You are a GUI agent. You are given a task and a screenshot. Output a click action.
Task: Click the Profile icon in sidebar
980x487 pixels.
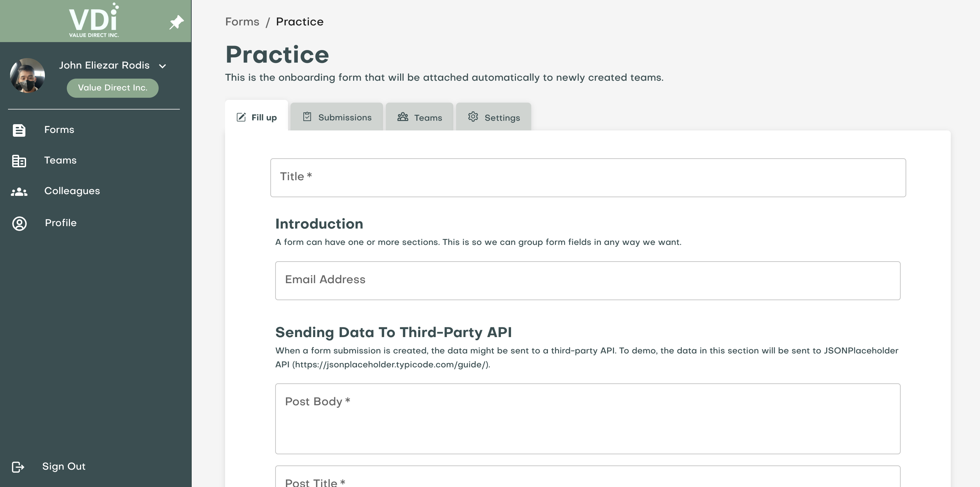click(18, 223)
